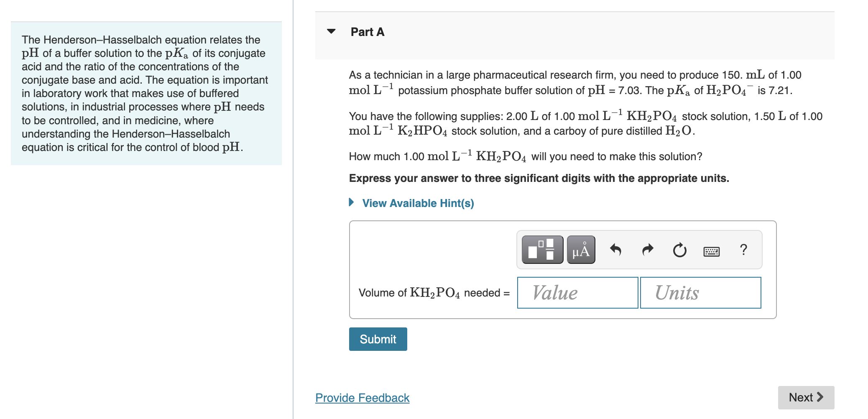Show keyboard shortcuts via keyboard icon
Viewport: 868px width, 419px height.
coord(711,251)
